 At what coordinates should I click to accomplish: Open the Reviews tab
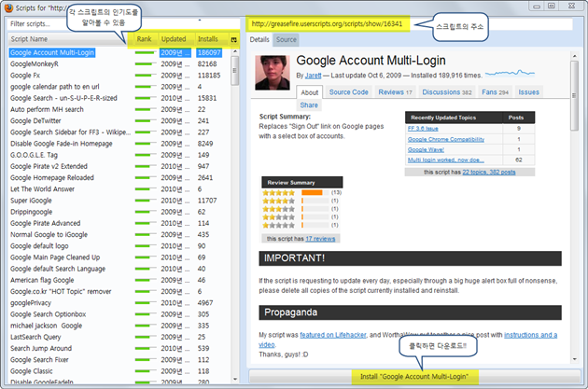pos(395,92)
